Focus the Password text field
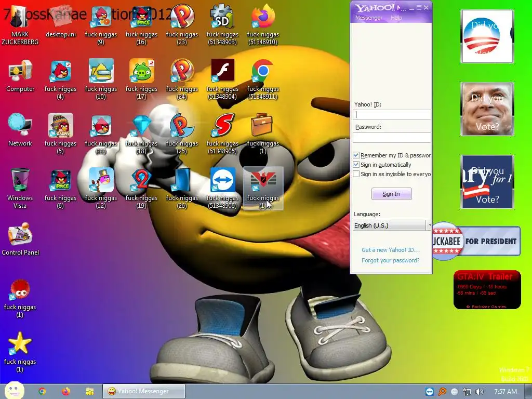This screenshot has height=399, width=532. coord(392,137)
